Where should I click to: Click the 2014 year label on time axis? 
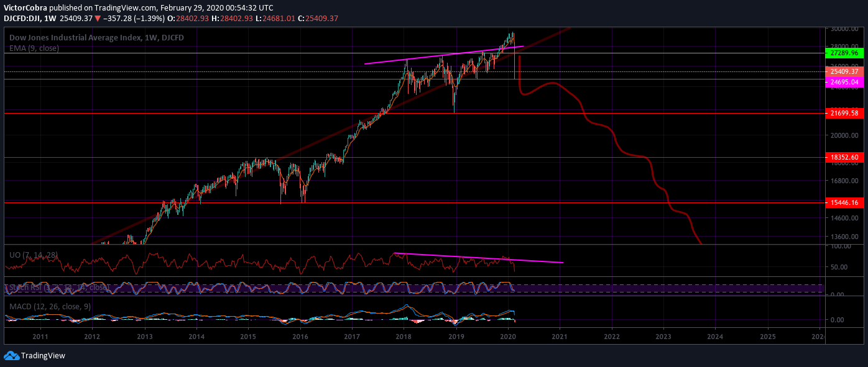pos(196,337)
